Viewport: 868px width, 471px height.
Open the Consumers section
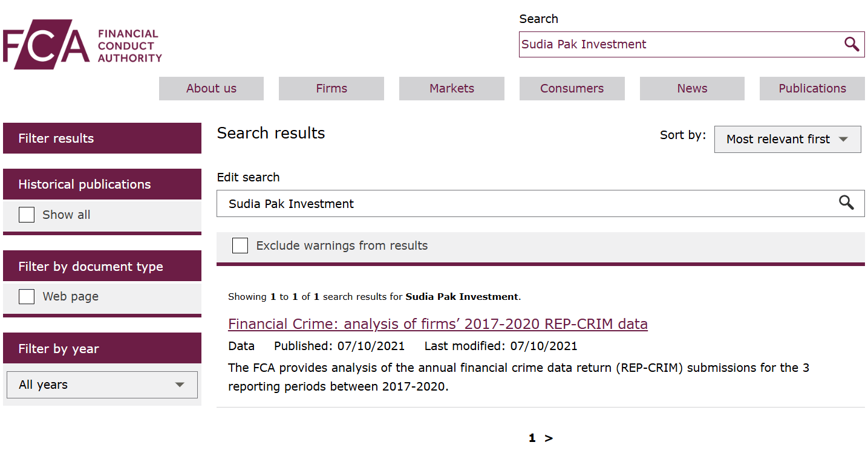(x=572, y=88)
